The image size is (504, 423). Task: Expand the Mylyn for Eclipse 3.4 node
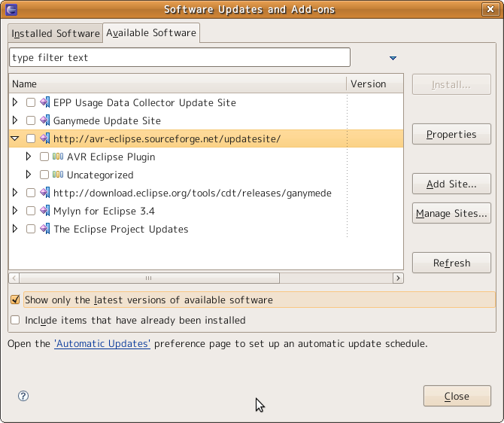[x=15, y=211]
